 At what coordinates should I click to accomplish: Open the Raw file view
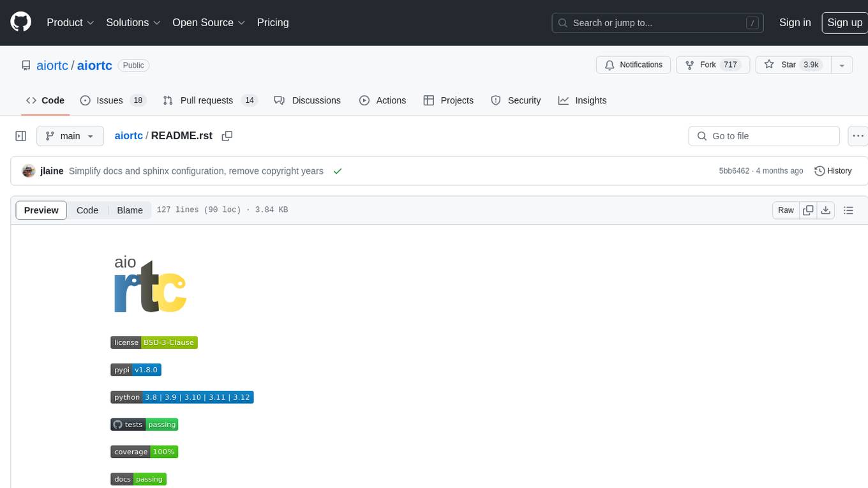[x=786, y=210]
